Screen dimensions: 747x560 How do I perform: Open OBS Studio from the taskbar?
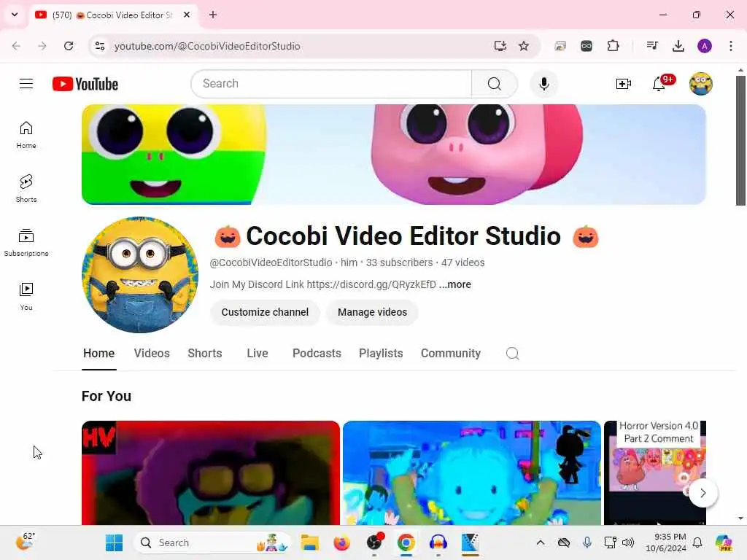click(374, 542)
